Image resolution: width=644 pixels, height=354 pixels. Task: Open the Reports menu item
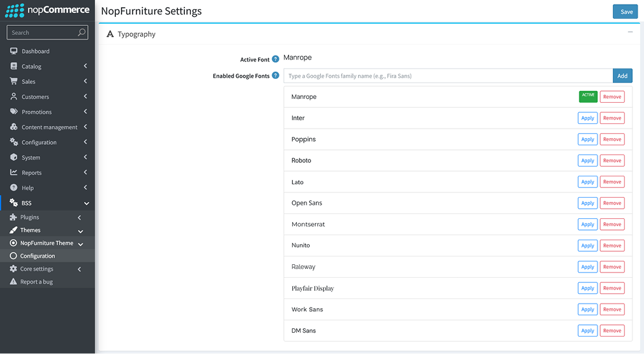pos(47,172)
